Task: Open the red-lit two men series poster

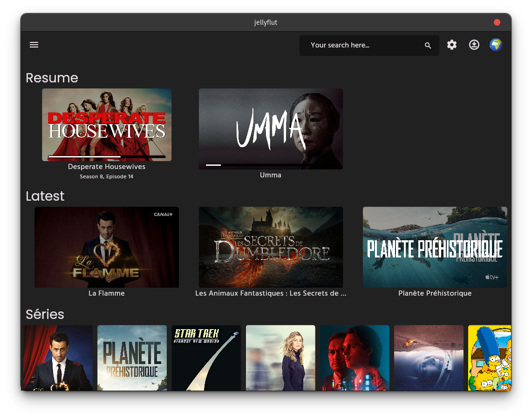Action: [x=355, y=358]
